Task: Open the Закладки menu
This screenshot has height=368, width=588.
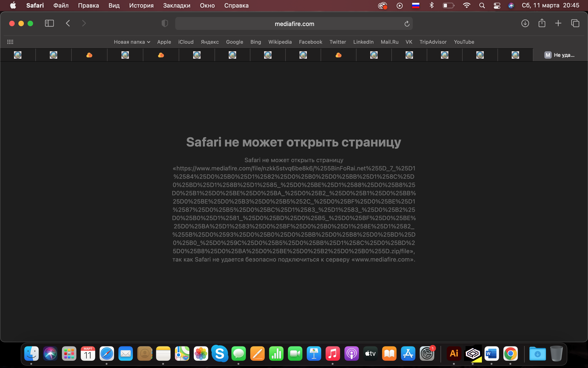Action: 177,5
